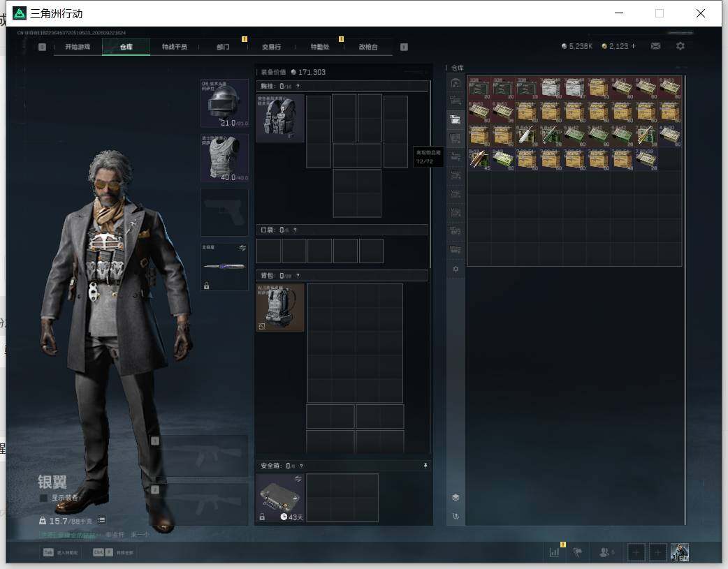Open the friends icon in bottom bar

click(x=605, y=552)
